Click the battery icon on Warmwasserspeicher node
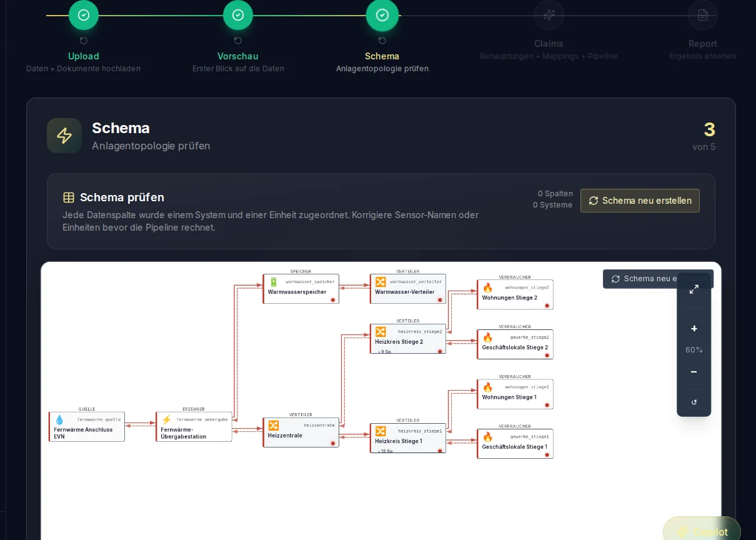Viewport: 756px width, 540px height. (x=273, y=282)
